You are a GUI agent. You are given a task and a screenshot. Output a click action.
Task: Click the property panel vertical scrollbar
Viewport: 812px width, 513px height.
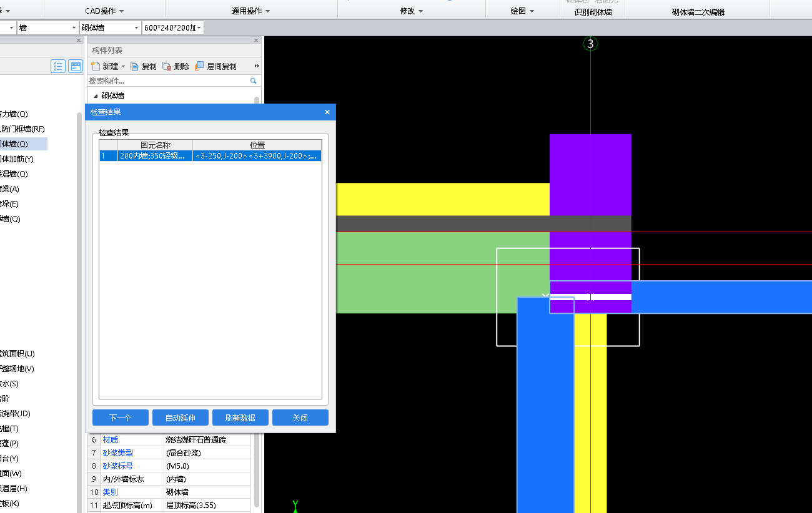tap(256, 471)
